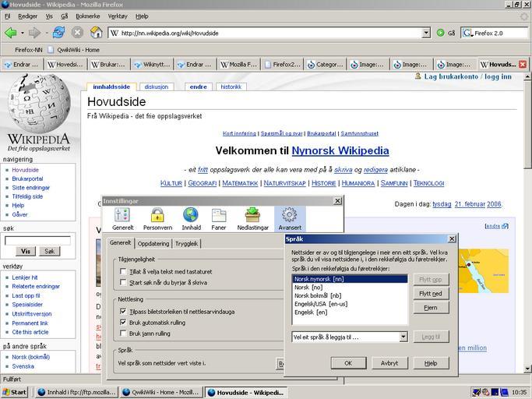Click the Stop loading icon
Screen dimensions: 532x399
pyautogui.click(x=77, y=33)
